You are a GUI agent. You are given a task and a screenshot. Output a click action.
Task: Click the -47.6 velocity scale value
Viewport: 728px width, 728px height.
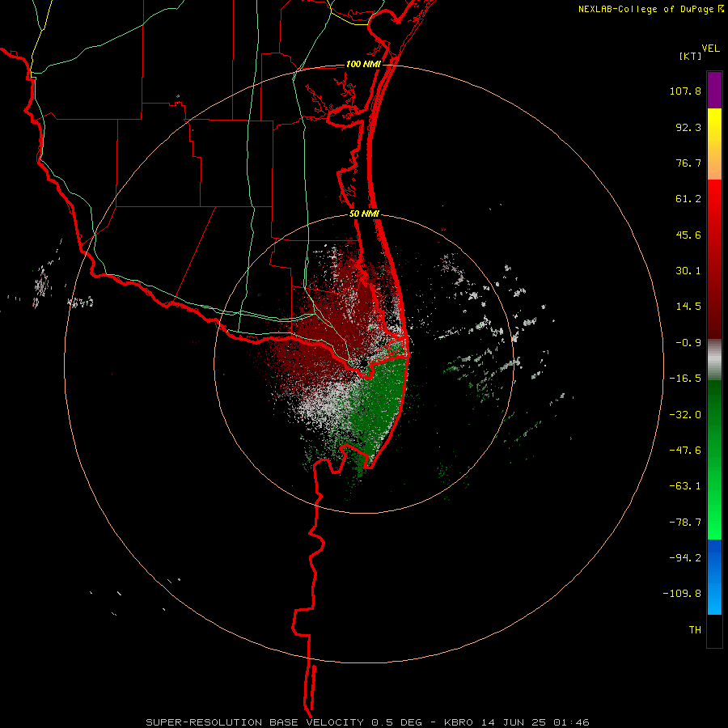[x=685, y=451]
